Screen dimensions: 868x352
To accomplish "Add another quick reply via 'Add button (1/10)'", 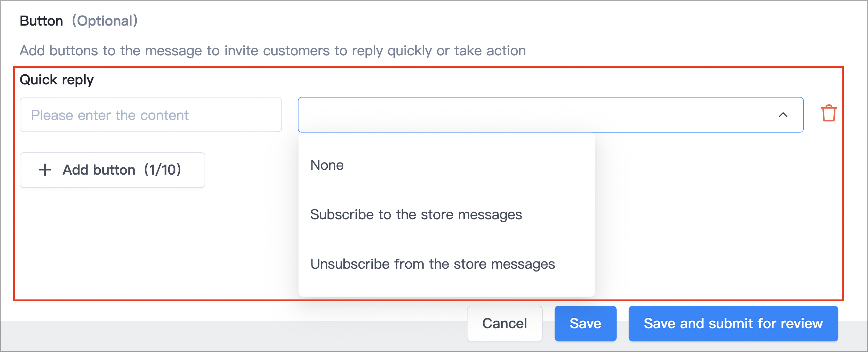I will 112,170.
